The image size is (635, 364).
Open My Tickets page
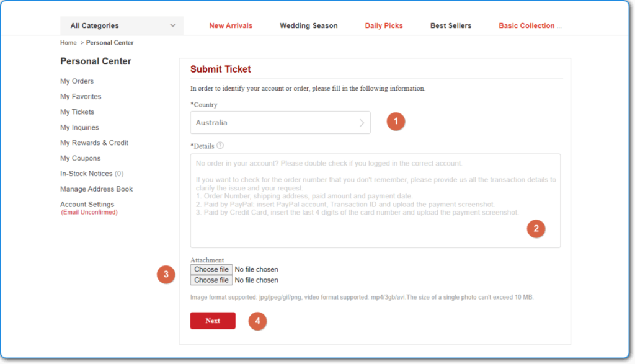coord(77,112)
